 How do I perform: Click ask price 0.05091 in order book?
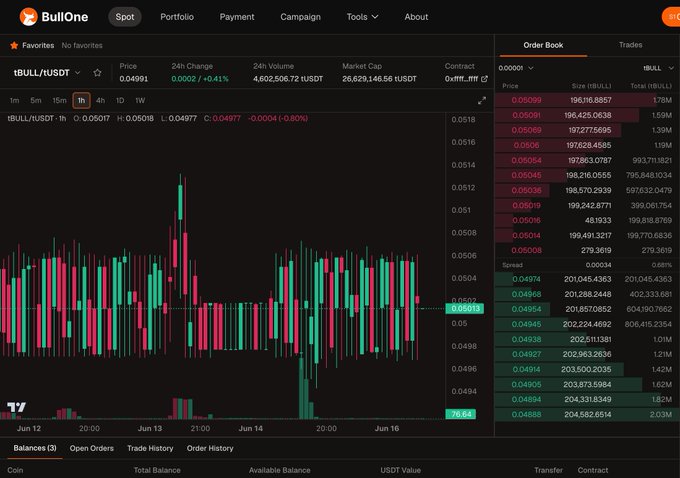point(526,115)
